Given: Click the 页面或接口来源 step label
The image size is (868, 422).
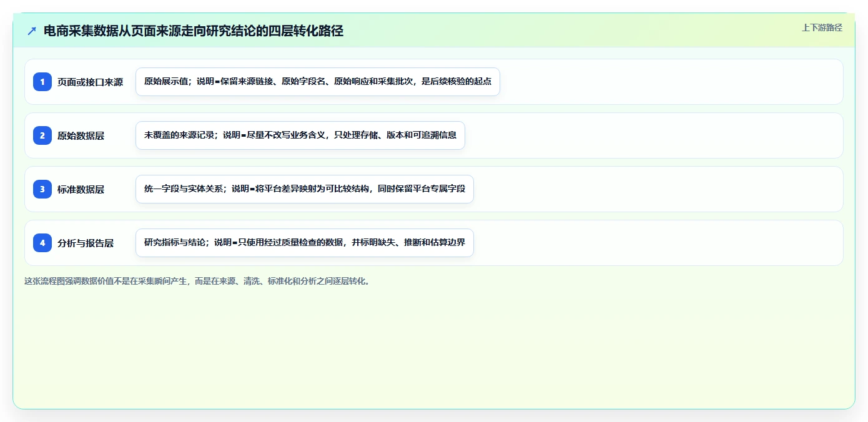Looking at the screenshot, I should [x=90, y=82].
